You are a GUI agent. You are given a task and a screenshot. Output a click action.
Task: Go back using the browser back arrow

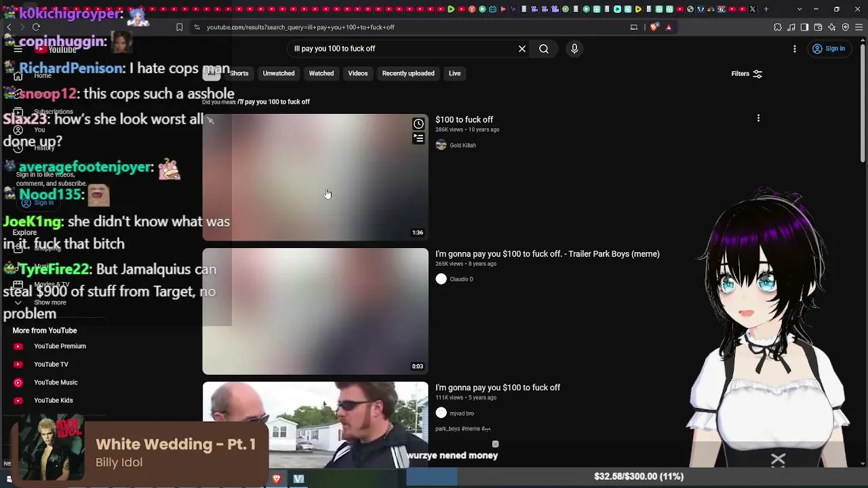coord(9,27)
